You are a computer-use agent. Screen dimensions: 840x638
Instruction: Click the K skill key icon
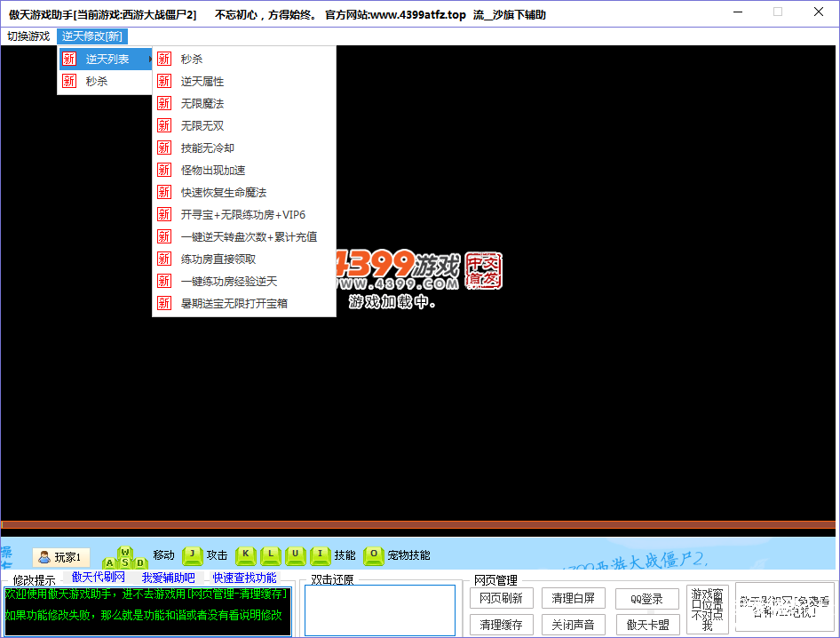point(246,555)
